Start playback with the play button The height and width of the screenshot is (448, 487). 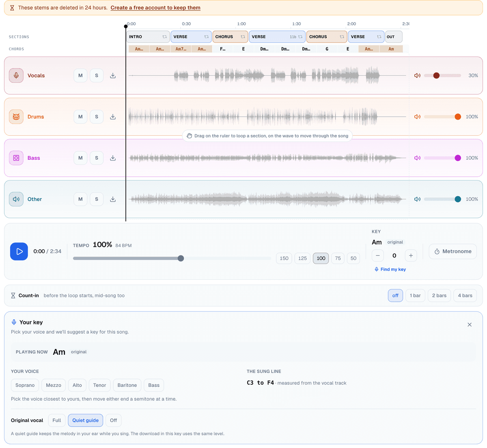pos(19,251)
